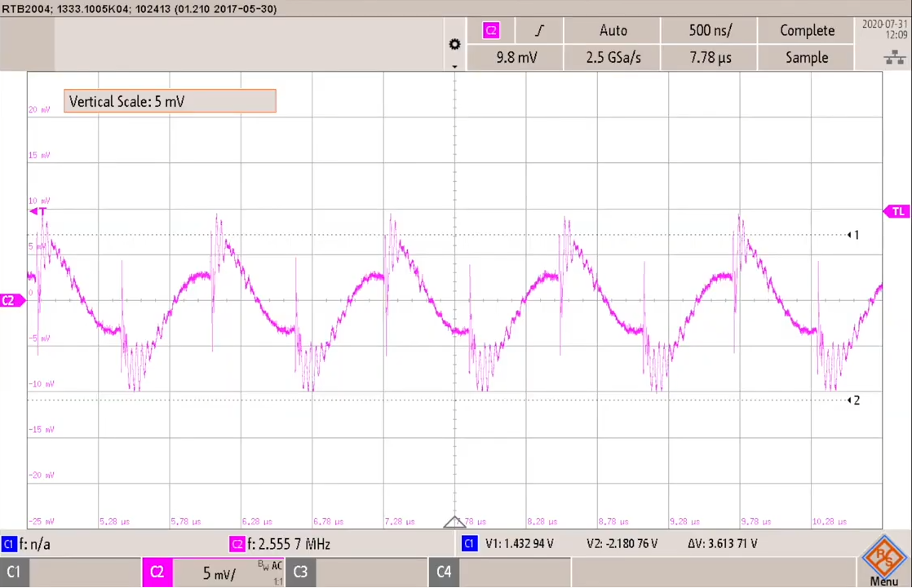Change the Sample acquisition mode
This screenshot has width=912, height=588.
tap(806, 58)
